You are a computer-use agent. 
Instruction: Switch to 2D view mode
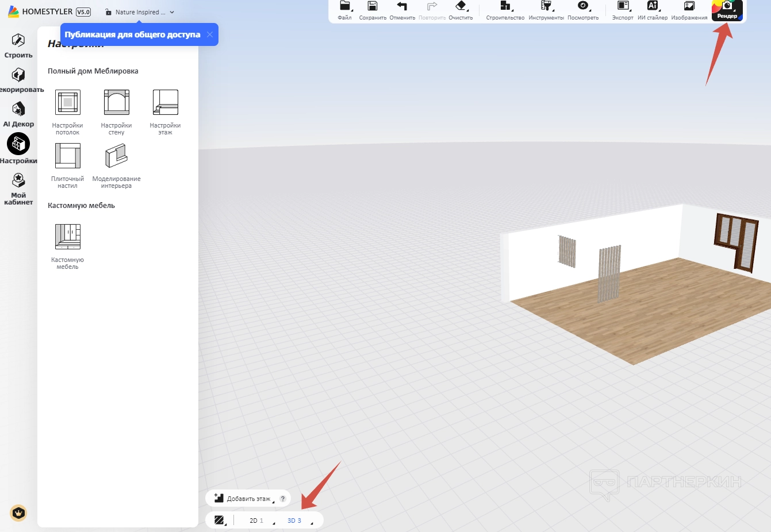coord(256,521)
